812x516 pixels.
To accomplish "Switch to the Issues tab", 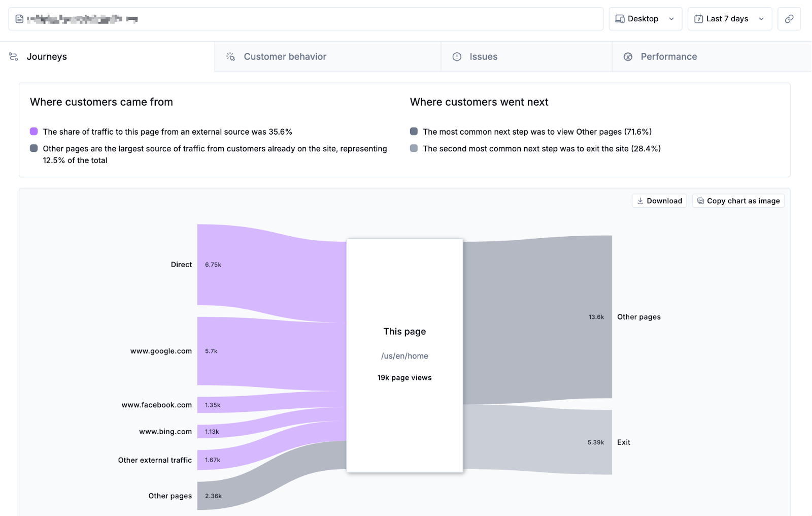I will click(483, 56).
